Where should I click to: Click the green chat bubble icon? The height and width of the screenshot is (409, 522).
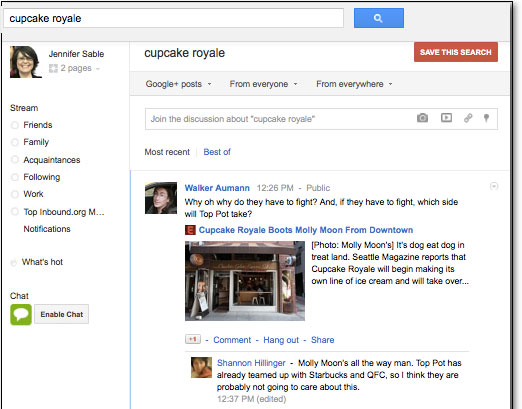click(21, 314)
